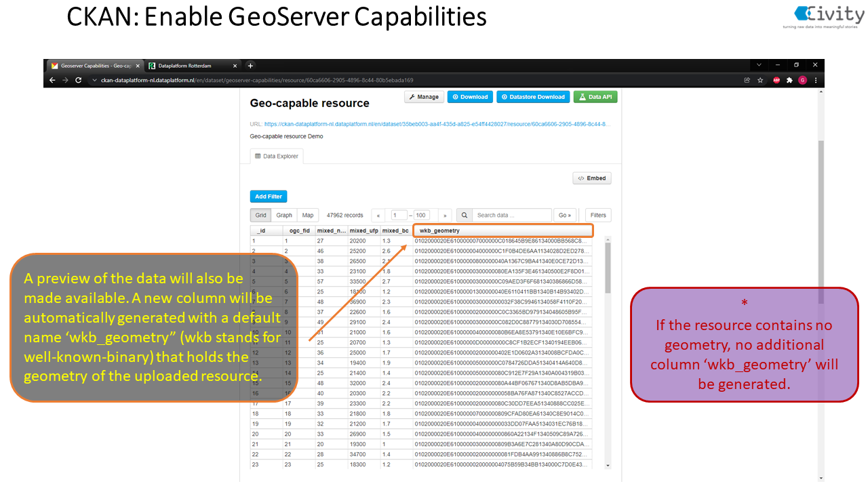Open the resource URL link
This screenshot has width=868, height=488.
tap(437, 124)
